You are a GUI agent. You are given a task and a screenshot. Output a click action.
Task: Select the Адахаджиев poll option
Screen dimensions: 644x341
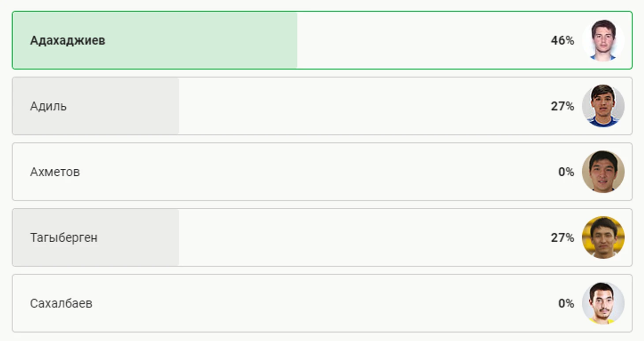click(x=322, y=40)
